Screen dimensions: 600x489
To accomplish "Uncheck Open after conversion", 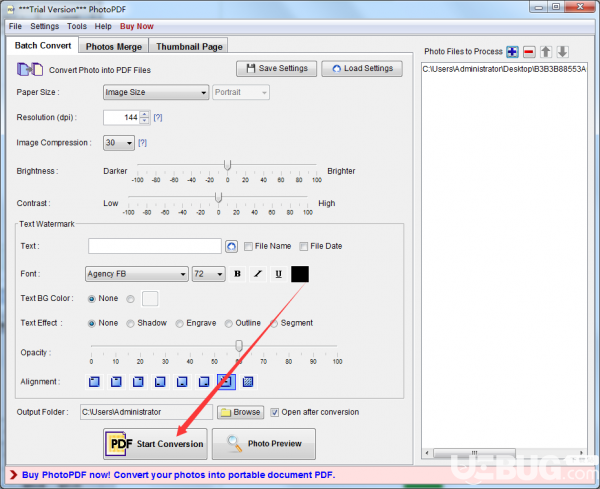I will tap(274, 412).
